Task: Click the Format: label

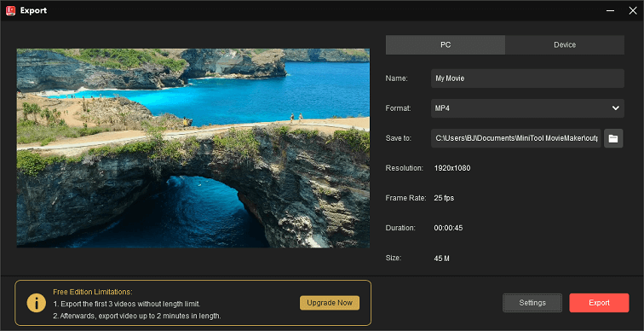Action: coord(398,108)
